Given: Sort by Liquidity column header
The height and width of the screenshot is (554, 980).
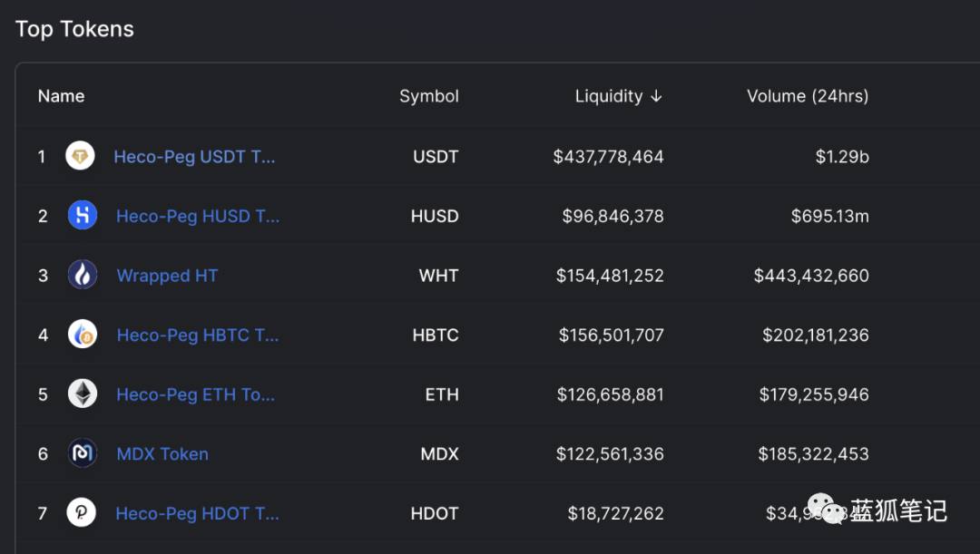Looking at the screenshot, I should (x=618, y=96).
